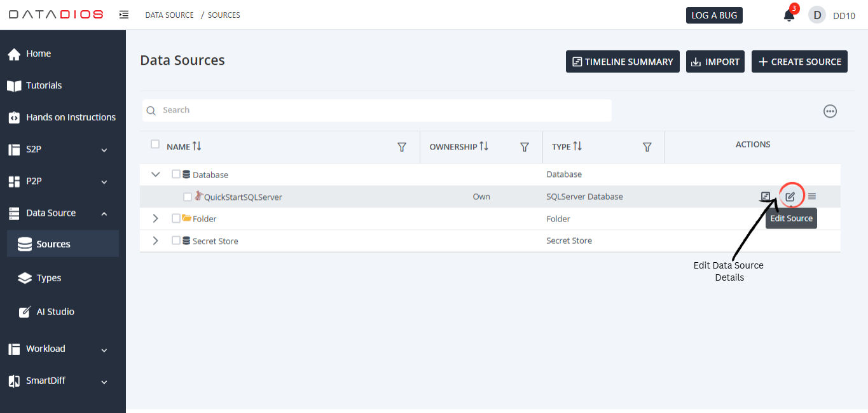Collapse the sidebar with the menu toggle icon
This screenshot has height=413, width=868.
(124, 15)
